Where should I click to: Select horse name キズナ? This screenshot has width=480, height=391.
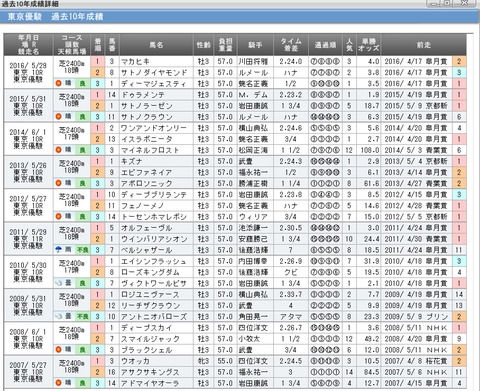pyautogui.click(x=132, y=161)
